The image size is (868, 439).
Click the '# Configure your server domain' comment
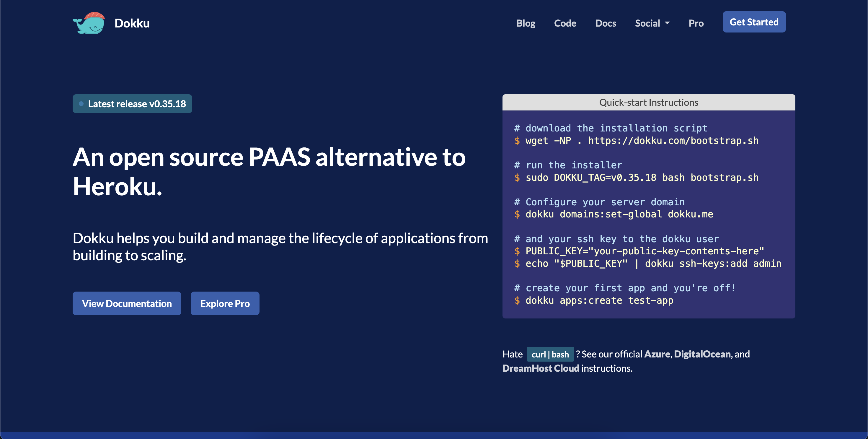tap(599, 202)
